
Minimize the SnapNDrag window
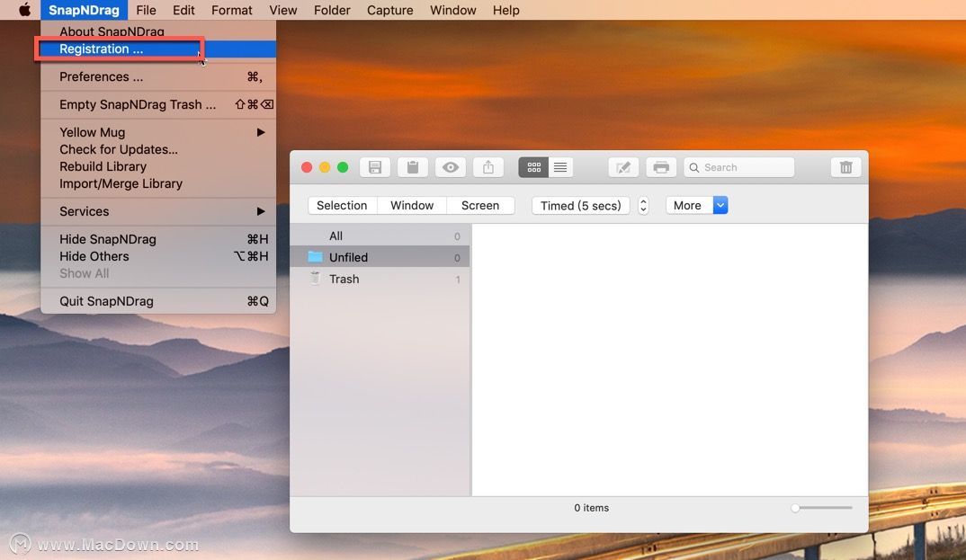325,167
